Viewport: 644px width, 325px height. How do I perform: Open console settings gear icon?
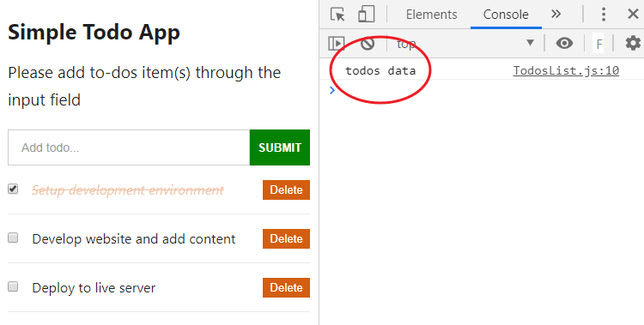tap(633, 43)
